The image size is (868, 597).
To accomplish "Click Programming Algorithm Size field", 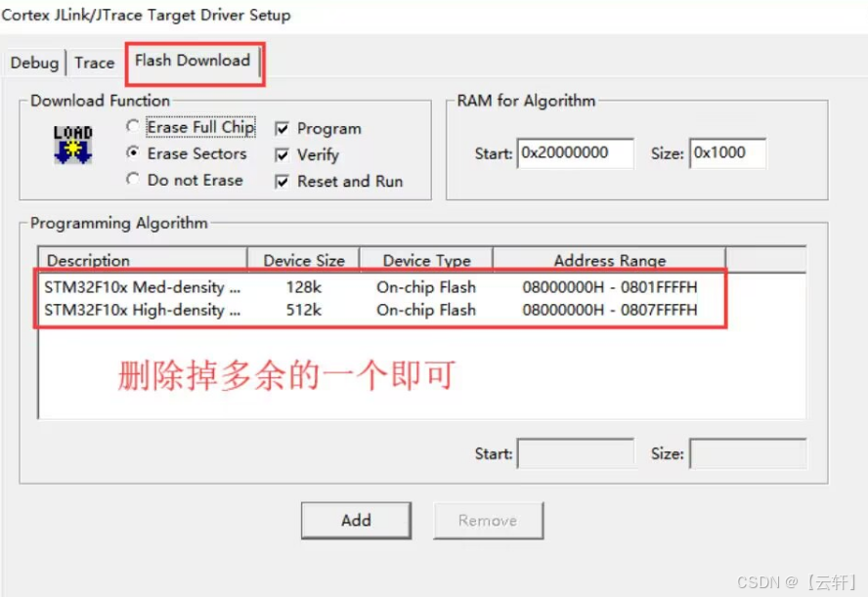I will (x=748, y=453).
